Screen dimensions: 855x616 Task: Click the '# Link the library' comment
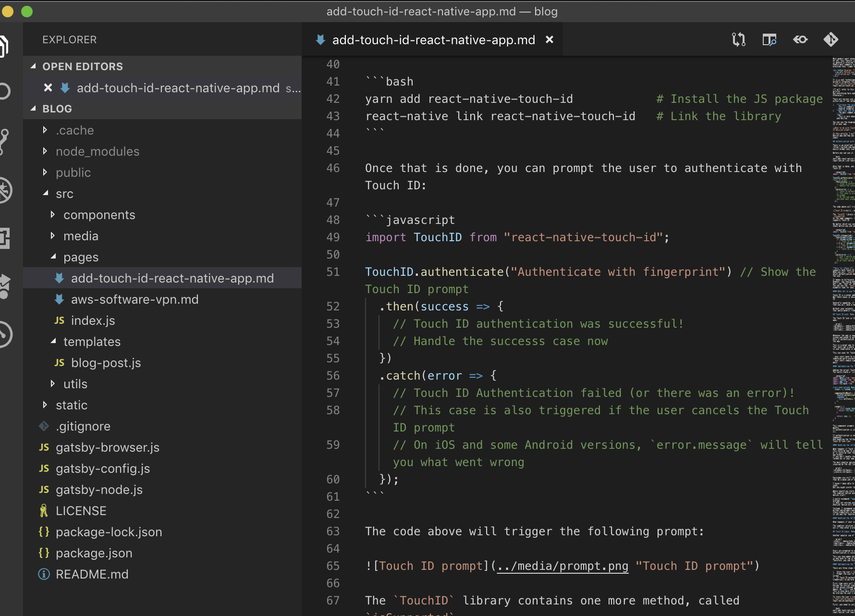click(719, 116)
